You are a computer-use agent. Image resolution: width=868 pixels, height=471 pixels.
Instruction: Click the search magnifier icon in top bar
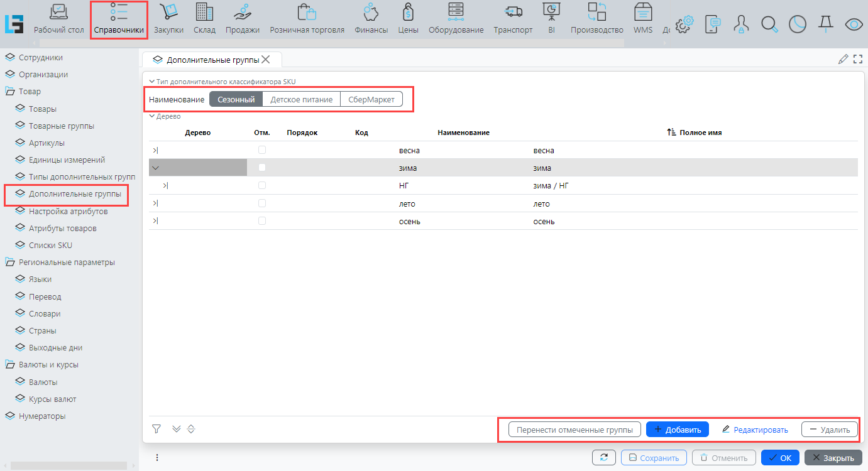[769, 24]
